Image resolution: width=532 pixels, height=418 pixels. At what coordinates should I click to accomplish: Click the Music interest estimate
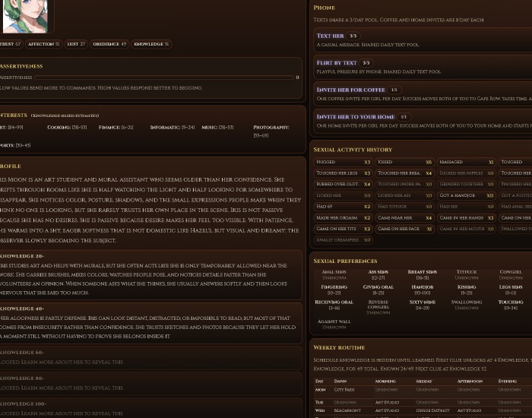pyautogui.click(x=217, y=127)
